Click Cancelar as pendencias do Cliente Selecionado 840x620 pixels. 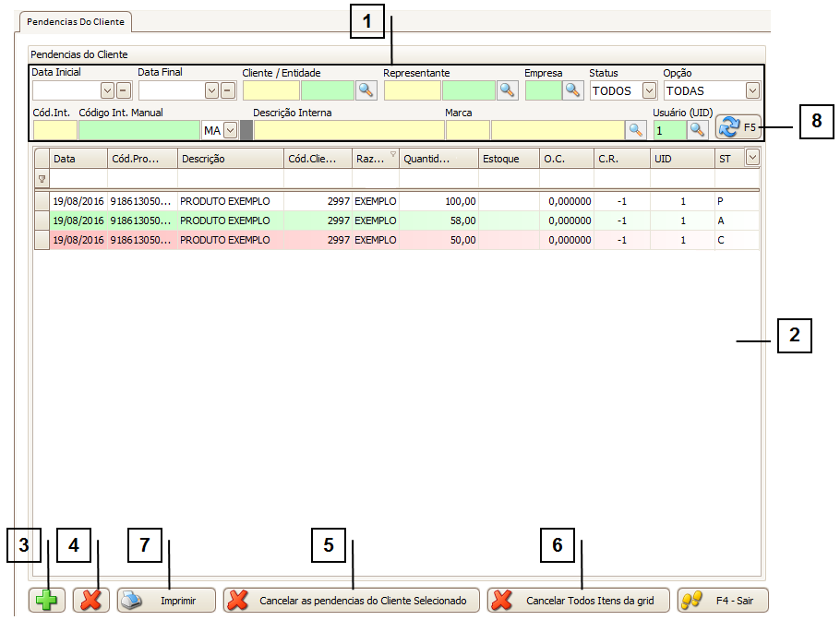pyautogui.click(x=351, y=601)
